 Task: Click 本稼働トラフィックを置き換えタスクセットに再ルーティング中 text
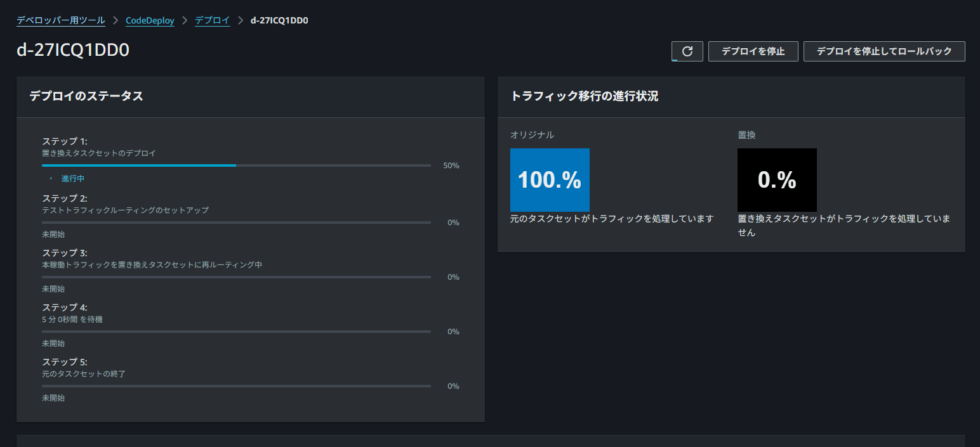pyautogui.click(x=152, y=264)
